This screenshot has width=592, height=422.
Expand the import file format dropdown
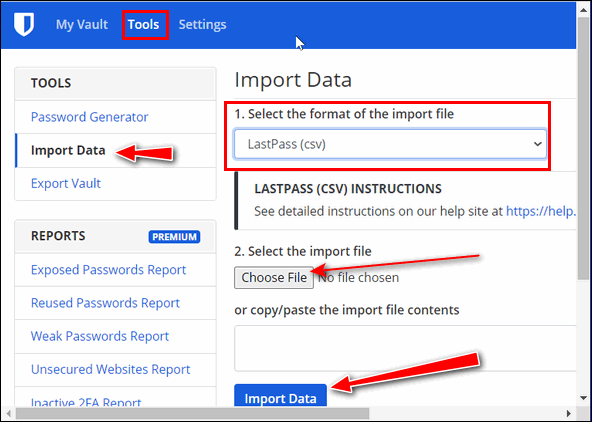390,144
